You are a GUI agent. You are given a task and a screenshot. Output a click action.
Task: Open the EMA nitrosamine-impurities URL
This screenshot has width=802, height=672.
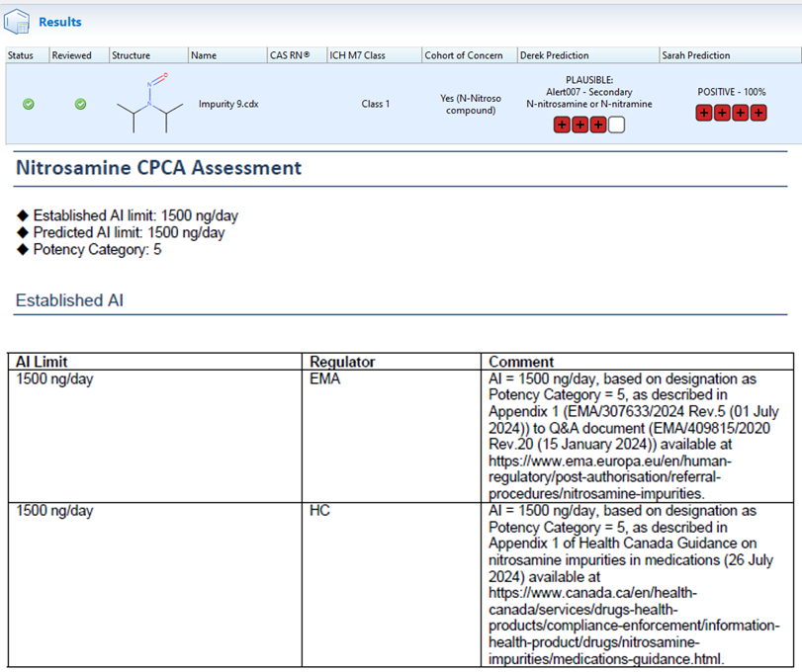[x=610, y=477]
